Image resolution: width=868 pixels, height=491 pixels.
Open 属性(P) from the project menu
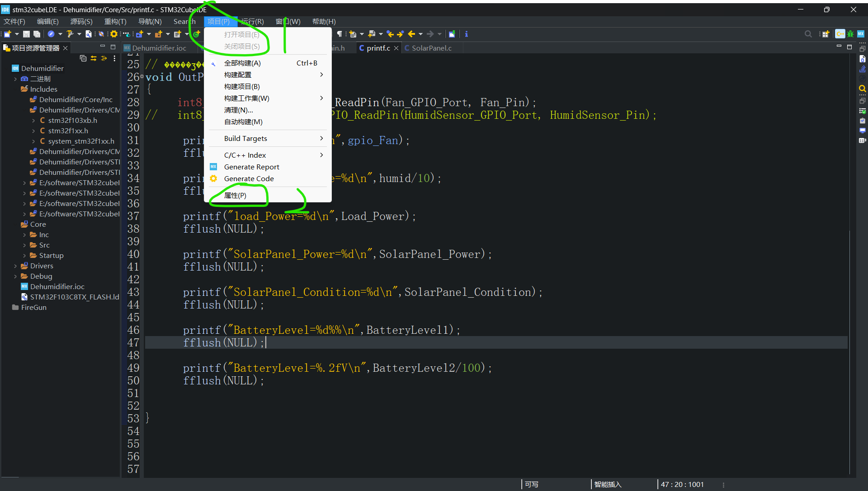(x=235, y=195)
